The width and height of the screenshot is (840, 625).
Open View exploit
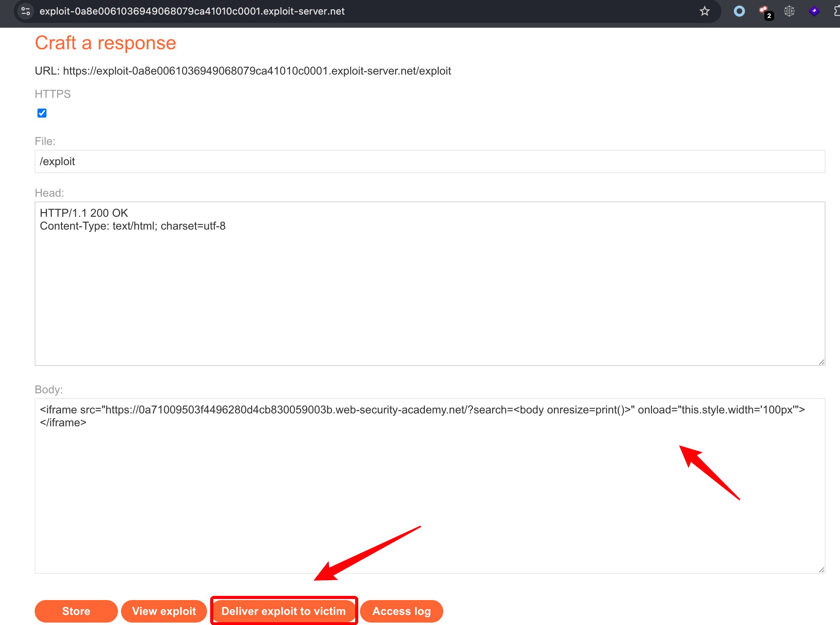point(164,611)
